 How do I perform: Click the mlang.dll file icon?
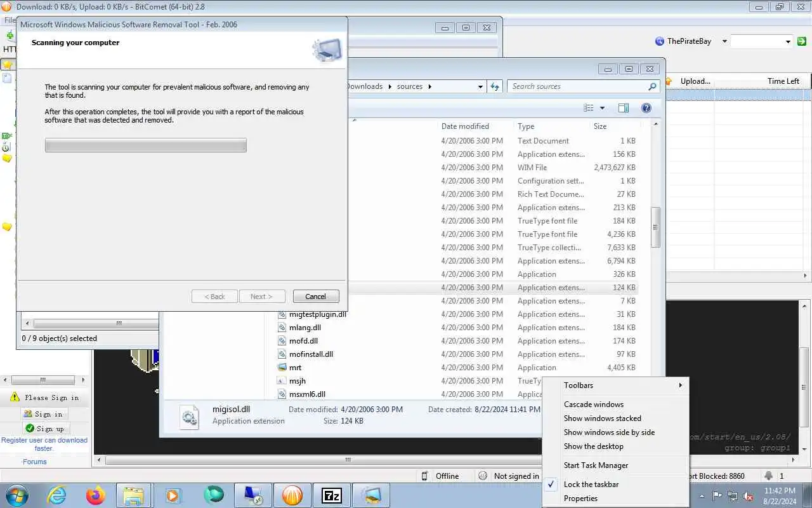(x=283, y=328)
